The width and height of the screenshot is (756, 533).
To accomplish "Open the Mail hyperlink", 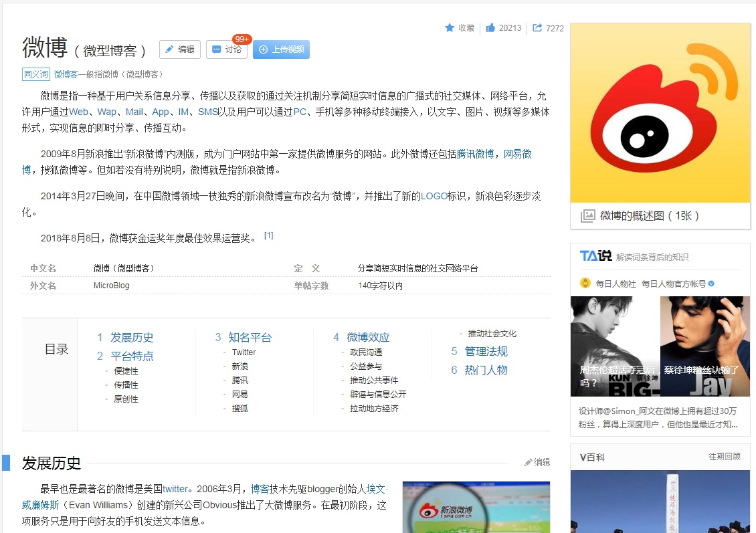I will pos(134,112).
